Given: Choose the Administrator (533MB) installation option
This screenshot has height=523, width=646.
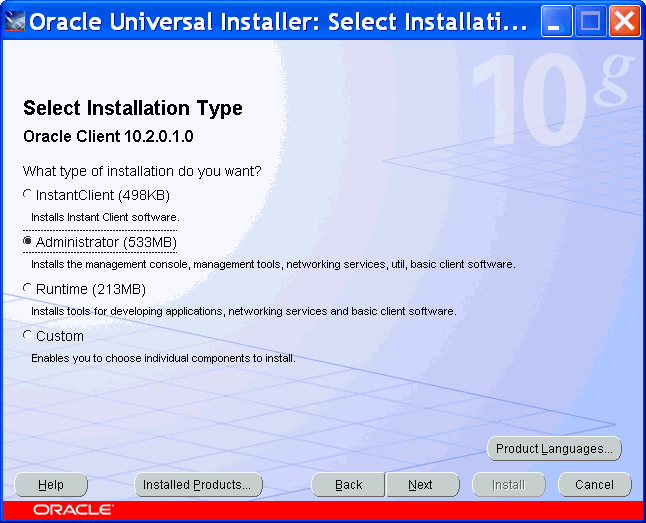Looking at the screenshot, I should pyautogui.click(x=28, y=242).
